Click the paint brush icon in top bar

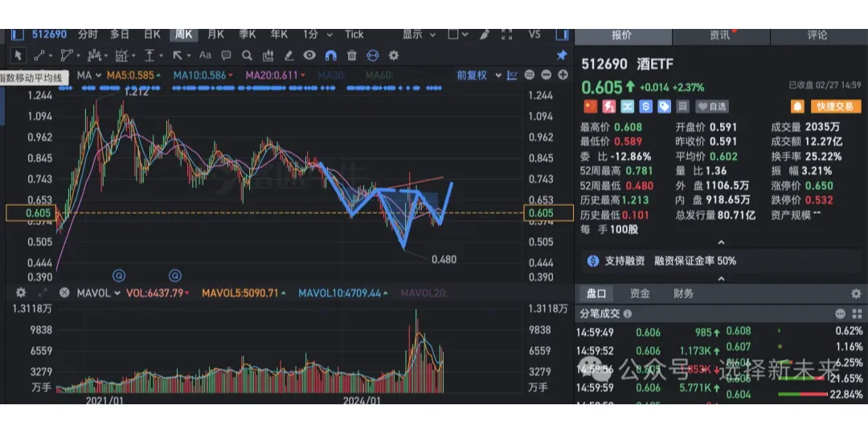485,35
